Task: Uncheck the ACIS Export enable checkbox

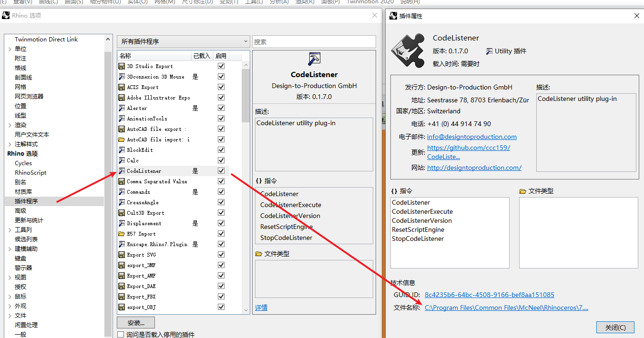Action: pyautogui.click(x=221, y=87)
